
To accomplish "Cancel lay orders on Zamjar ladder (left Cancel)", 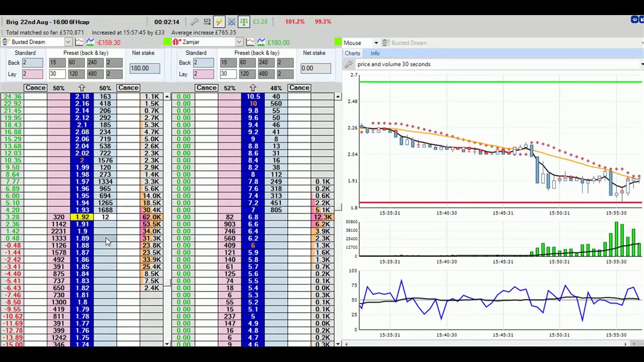I will click(x=206, y=88).
